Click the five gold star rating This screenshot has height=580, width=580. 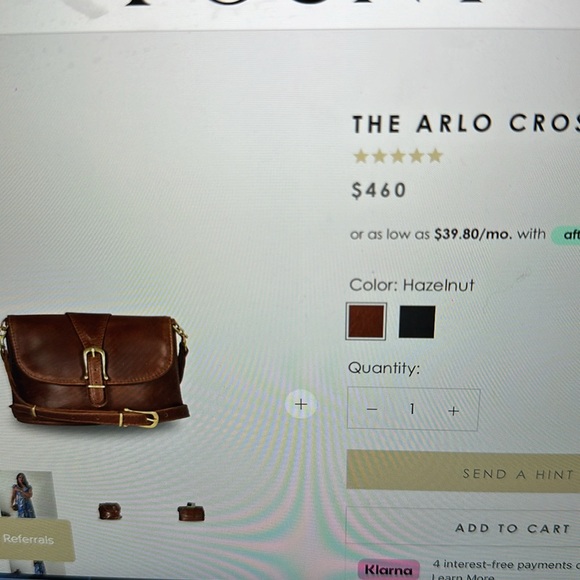click(398, 156)
